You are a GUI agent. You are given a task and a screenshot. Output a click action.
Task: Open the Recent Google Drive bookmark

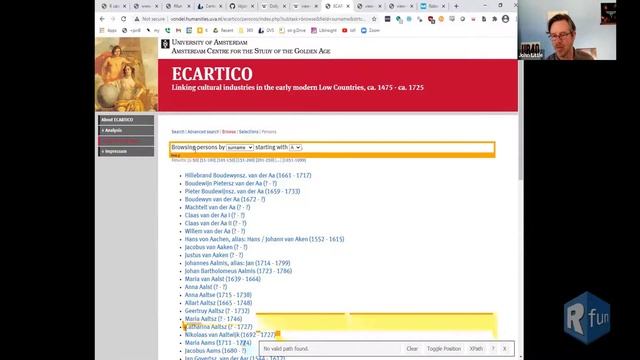pos(223,30)
